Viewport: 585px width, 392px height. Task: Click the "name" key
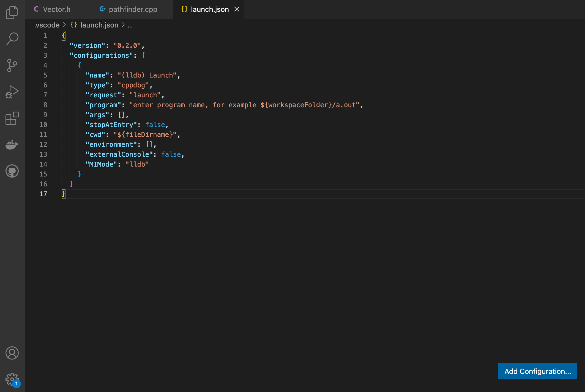97,75
